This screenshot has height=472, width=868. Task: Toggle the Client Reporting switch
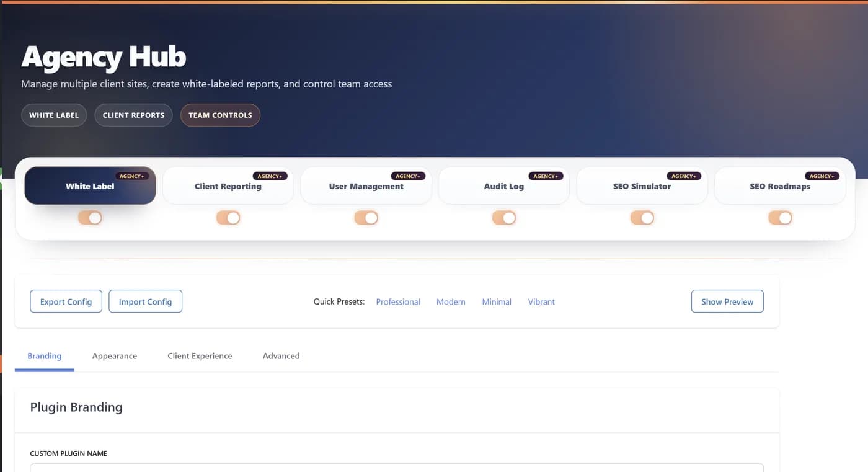tap(228, 218)
